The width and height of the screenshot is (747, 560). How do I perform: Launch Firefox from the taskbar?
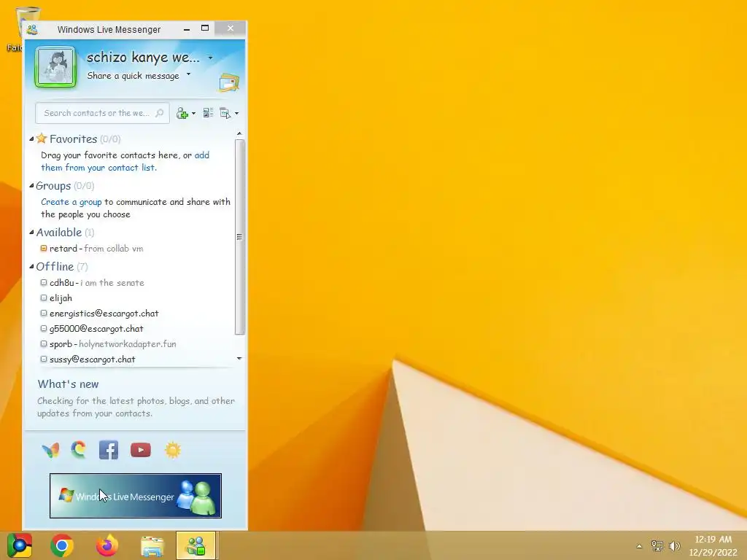(107, 545)
